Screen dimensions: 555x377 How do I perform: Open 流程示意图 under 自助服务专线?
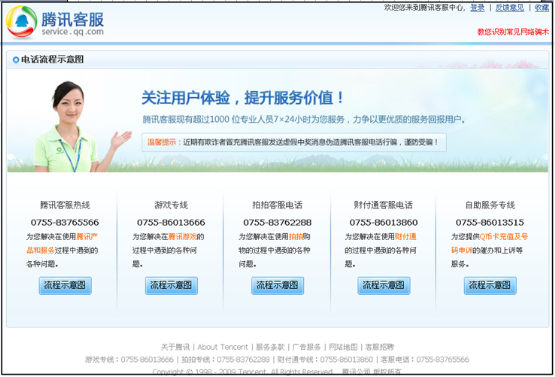click(x=490, y=285)
